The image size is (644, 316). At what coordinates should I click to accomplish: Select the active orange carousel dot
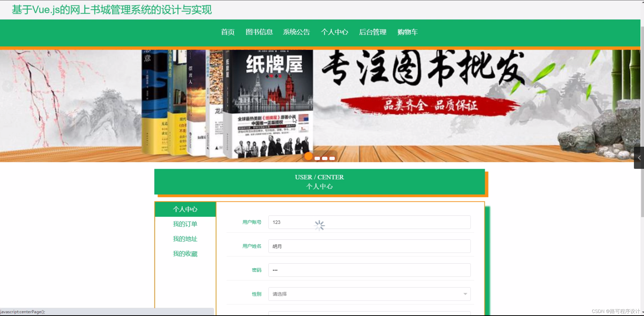click(308, 156)
